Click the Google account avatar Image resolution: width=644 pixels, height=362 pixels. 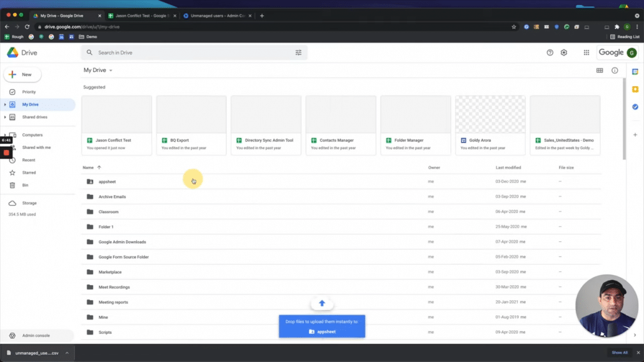pos(631,53)
